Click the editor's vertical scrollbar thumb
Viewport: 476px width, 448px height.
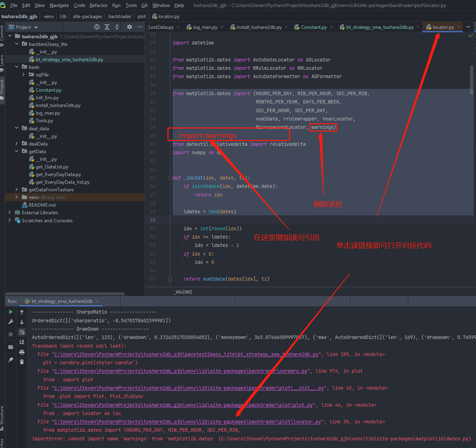[471, 80]
